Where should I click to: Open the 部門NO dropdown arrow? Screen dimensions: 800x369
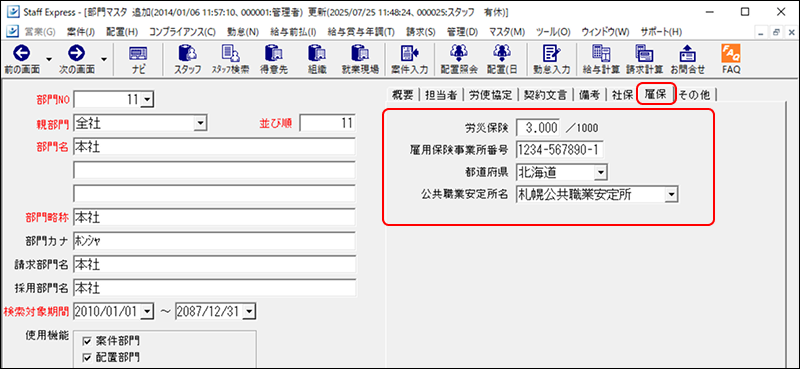click(x=147, y=100)
